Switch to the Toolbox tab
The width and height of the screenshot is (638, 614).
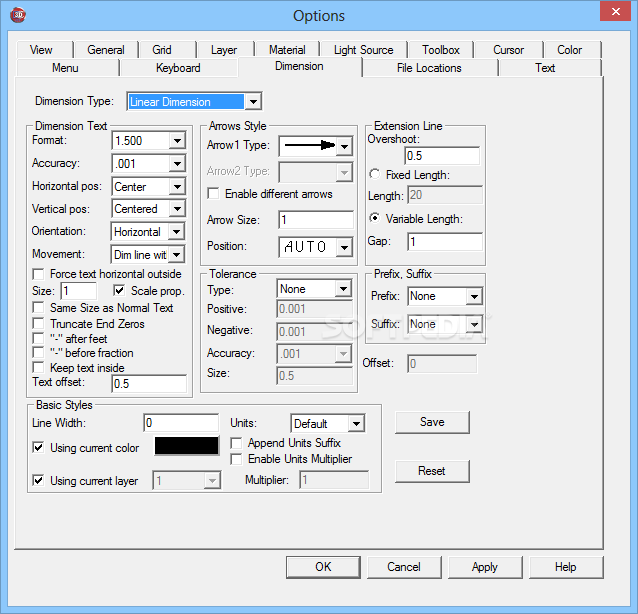tap(441, 50)
